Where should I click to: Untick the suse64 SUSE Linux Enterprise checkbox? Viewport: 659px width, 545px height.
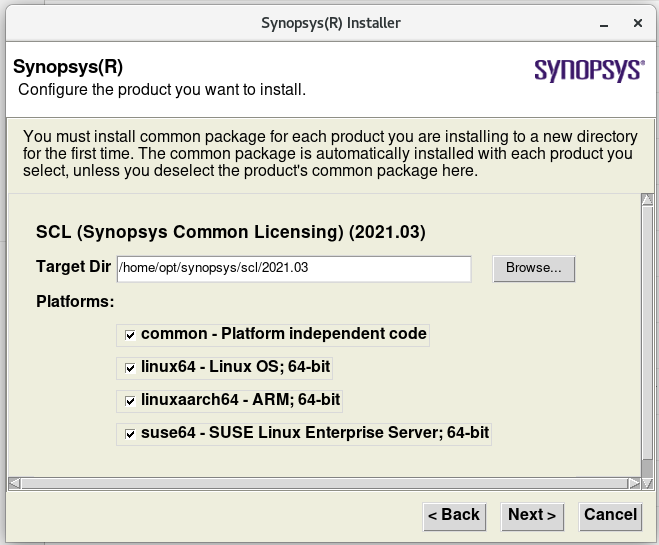(x=130, y=434)
